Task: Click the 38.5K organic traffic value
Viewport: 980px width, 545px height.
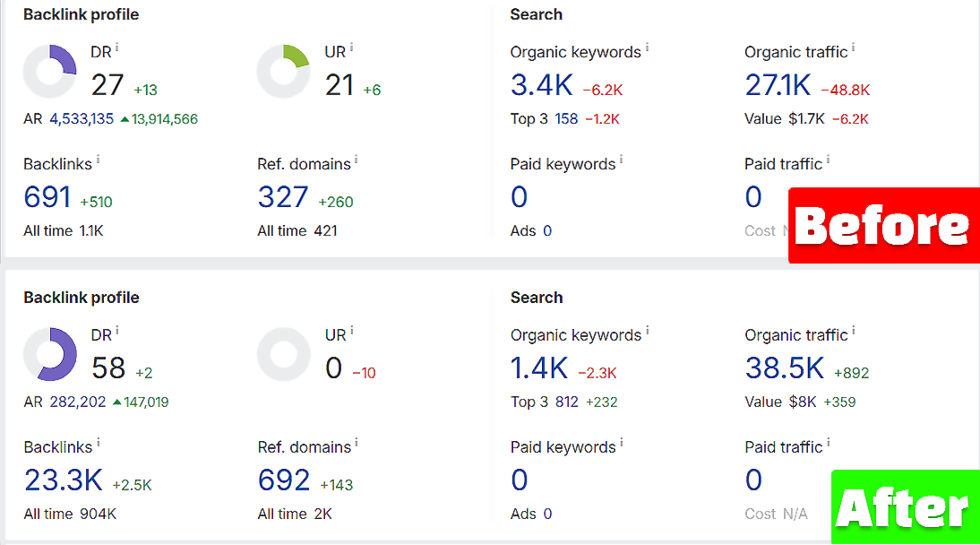Action: [x=784, y=368]
